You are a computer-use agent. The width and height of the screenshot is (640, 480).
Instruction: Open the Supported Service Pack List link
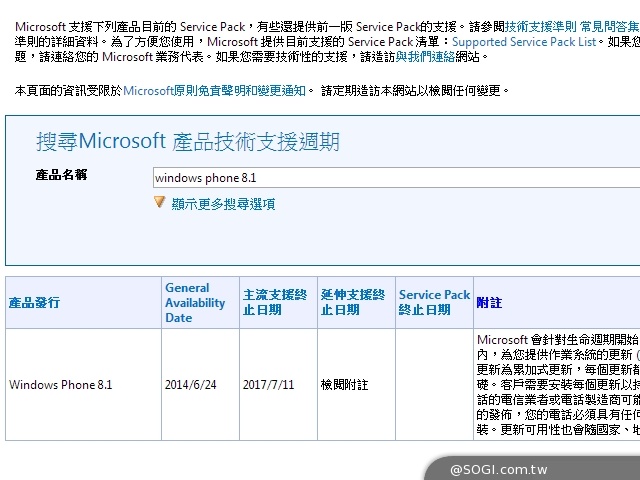pos(524,42)
